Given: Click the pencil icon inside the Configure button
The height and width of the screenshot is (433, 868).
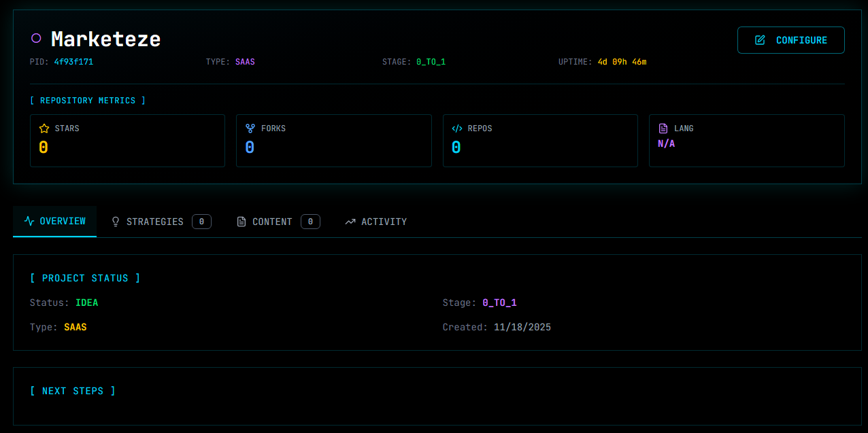Looking at the screenshot, I should pyautogui.click(x=759, y=39).
